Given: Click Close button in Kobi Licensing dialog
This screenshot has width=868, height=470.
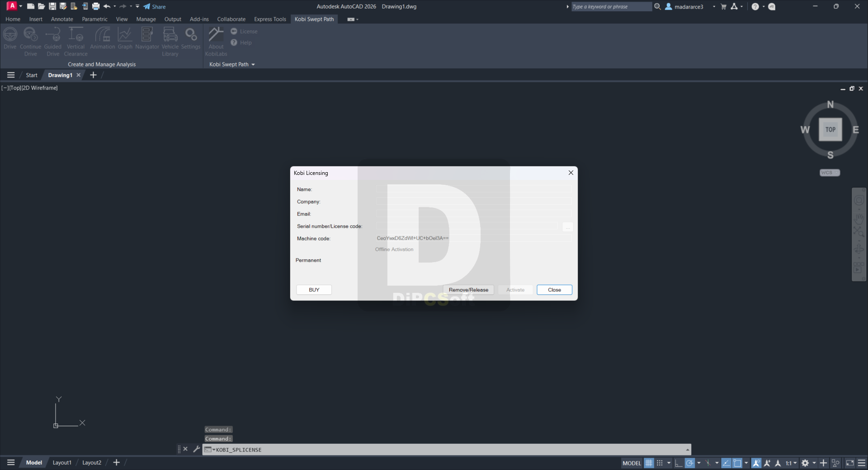Looking at the screenshot, I should coord(554,290).
